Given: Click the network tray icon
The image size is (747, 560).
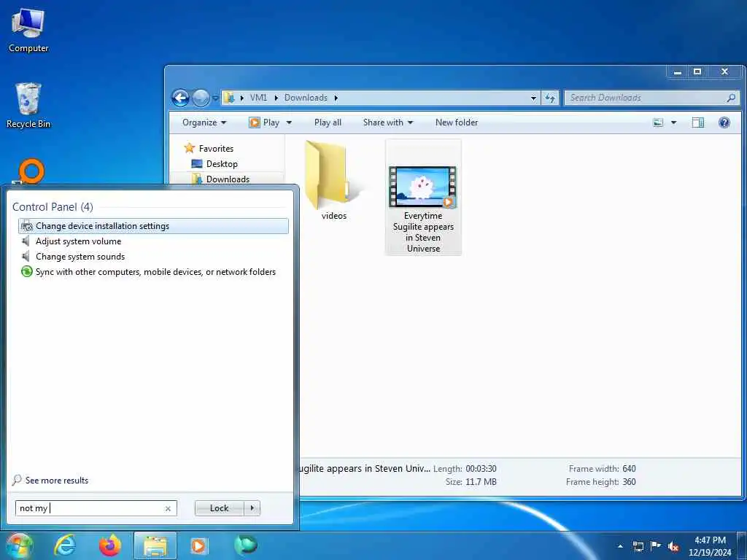Looking at the screenshot, I should 638,546.
